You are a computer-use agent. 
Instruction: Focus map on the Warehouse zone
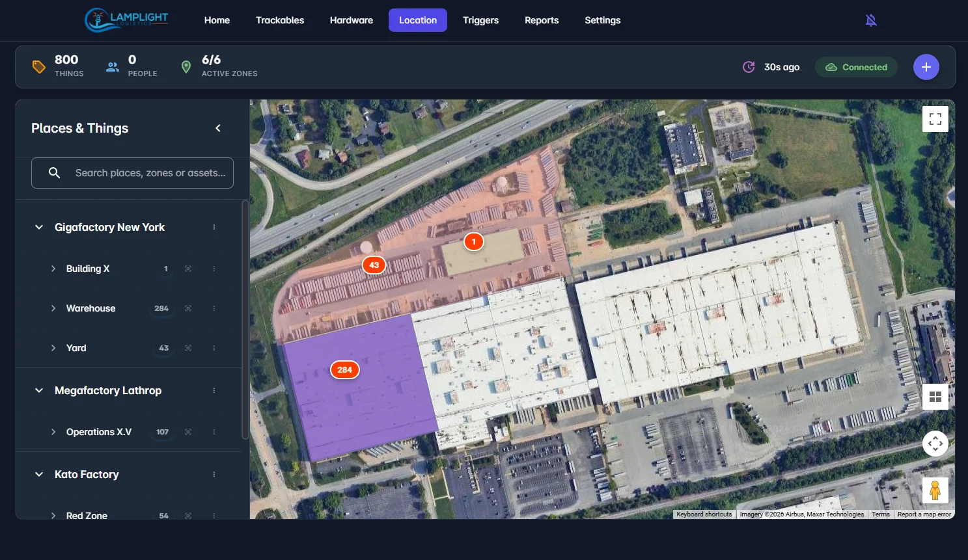pyautogui.click(x=188, y=308)
